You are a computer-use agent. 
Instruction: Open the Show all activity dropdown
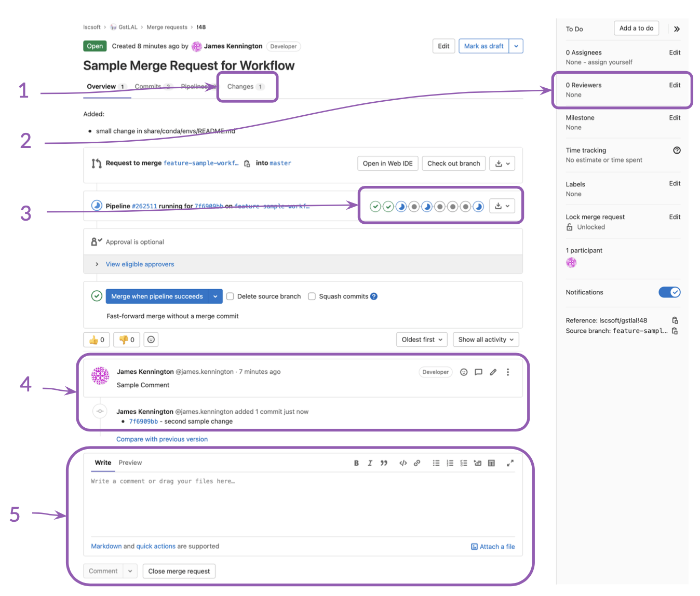click(486, 340)
